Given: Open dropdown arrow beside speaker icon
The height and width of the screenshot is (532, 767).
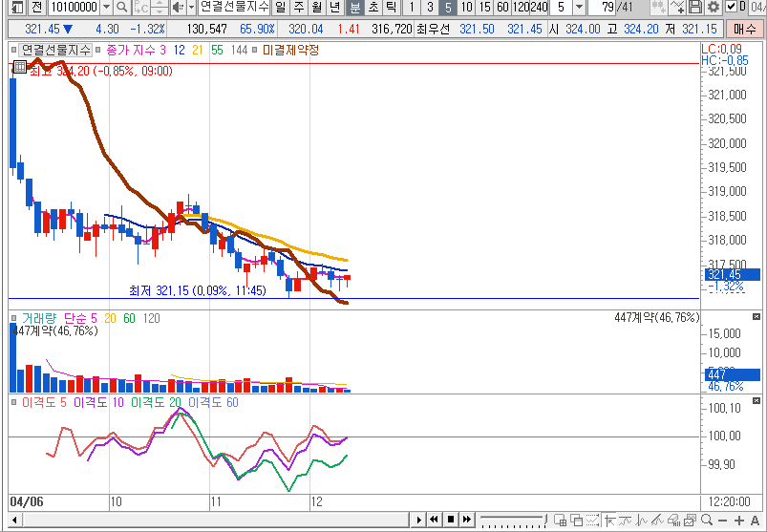Looking at the screenshot, I should click(190, 8).
